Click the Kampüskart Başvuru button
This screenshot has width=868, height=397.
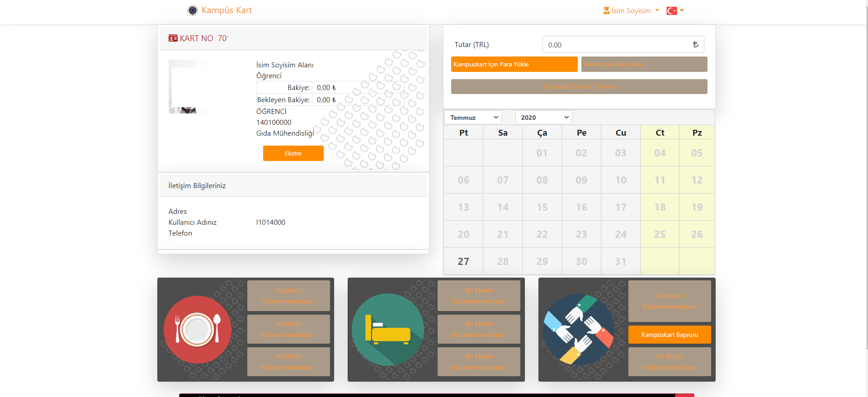[x=669, y=335]
